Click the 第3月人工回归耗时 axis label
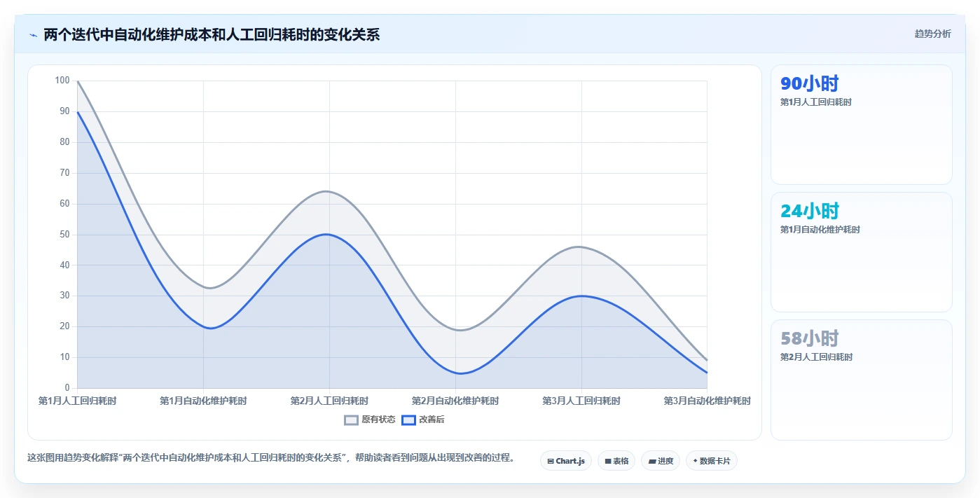 (581, 401)
